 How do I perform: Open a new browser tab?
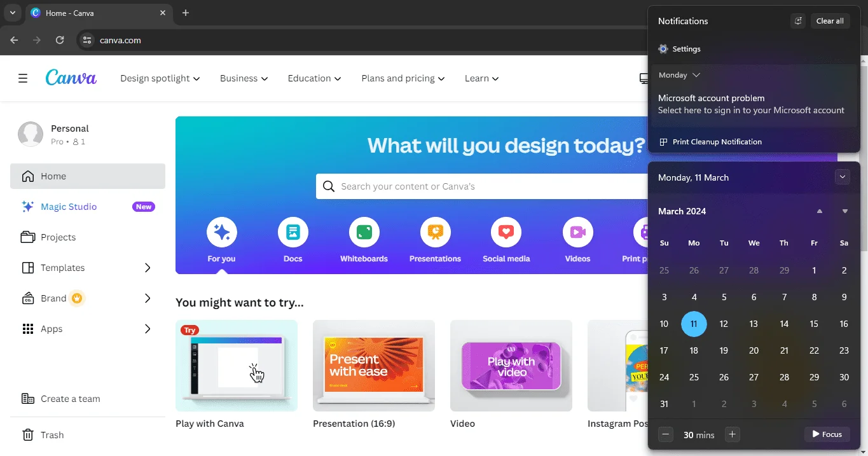186,13
